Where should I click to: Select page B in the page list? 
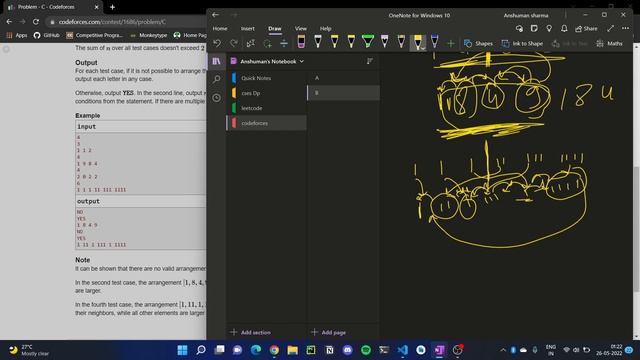click(343, 93)
